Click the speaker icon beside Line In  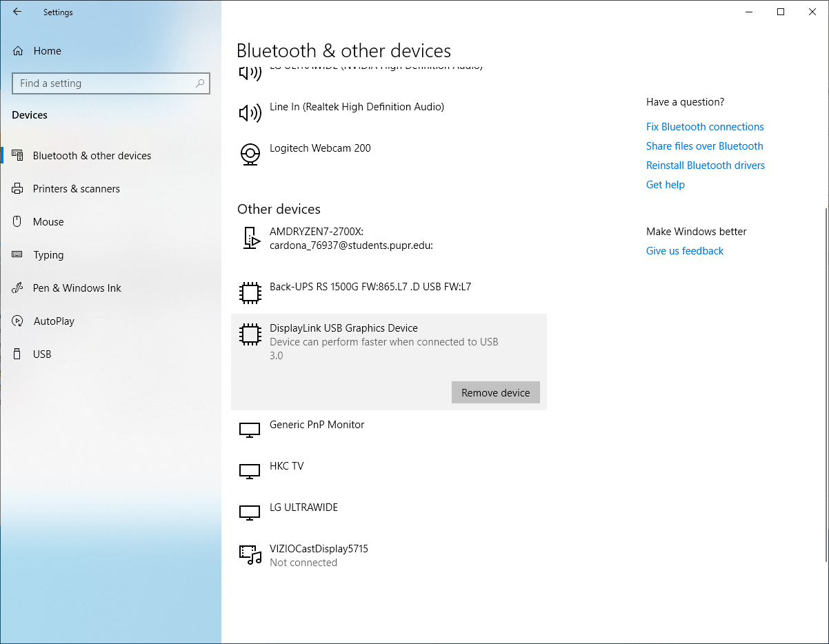[x=250, y=113]
